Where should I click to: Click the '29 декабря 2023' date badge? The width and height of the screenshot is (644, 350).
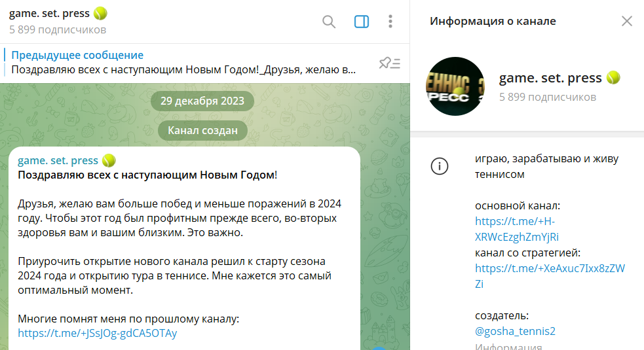202,101
